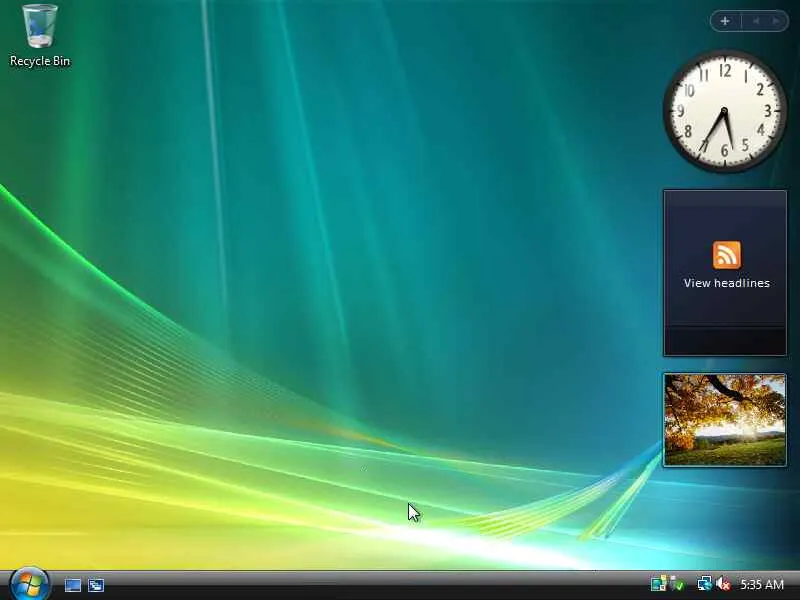Click the sidebar previous-gadgets left arrow
This screenshot has width=800, height=600.
click(756, 21)
